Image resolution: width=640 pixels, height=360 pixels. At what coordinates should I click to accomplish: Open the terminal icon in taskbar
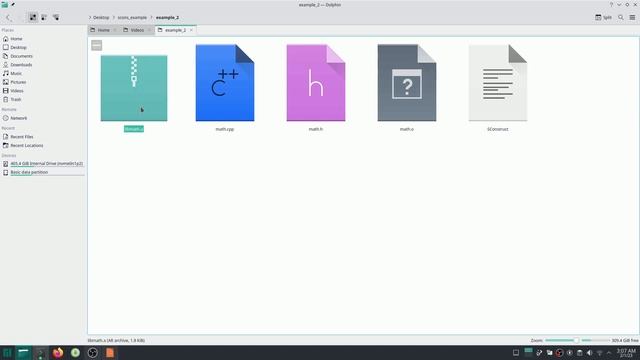[x=40, y=353]
